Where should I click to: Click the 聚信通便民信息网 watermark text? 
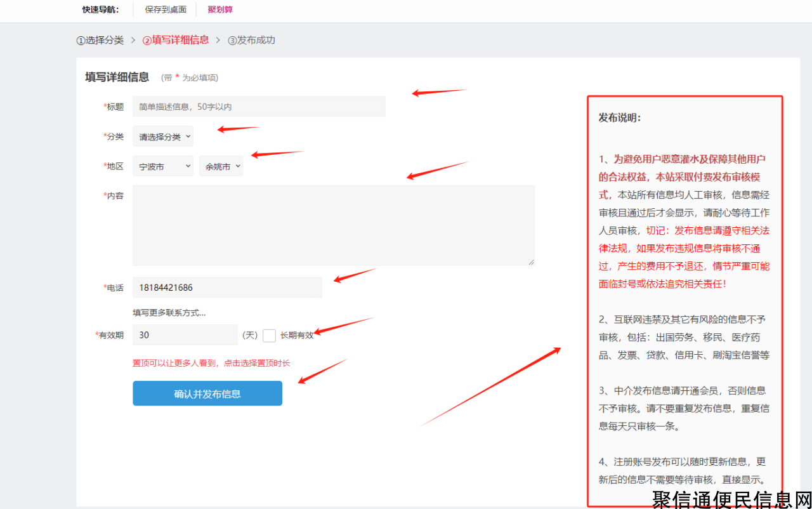pyautogui.click(x=731, y=499)
